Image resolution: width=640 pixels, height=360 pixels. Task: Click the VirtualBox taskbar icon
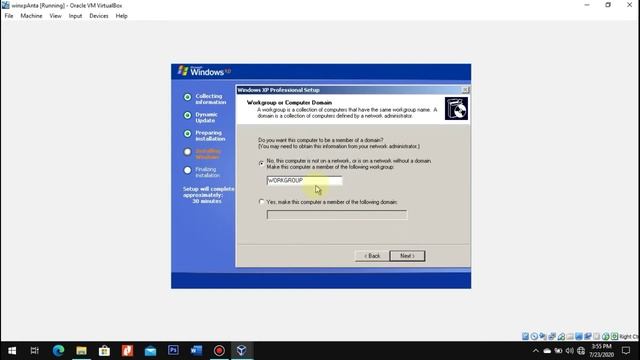coord(242,351)
